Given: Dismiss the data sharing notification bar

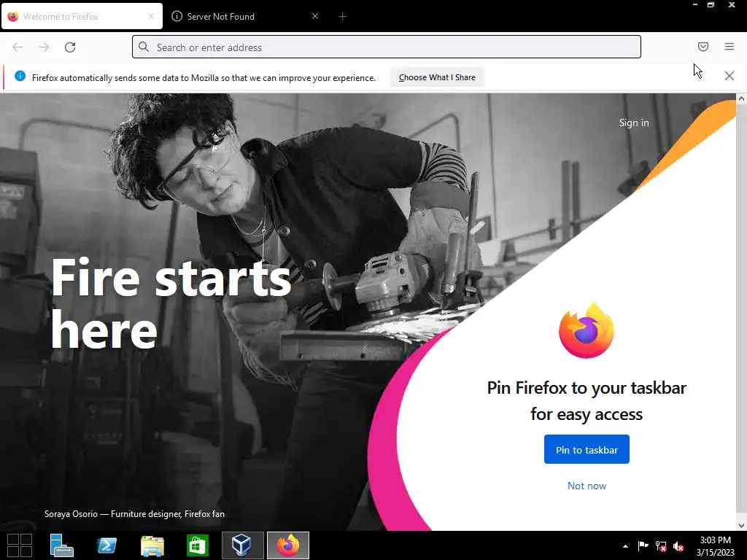Looking at the screenshot, I should point(729,76).
